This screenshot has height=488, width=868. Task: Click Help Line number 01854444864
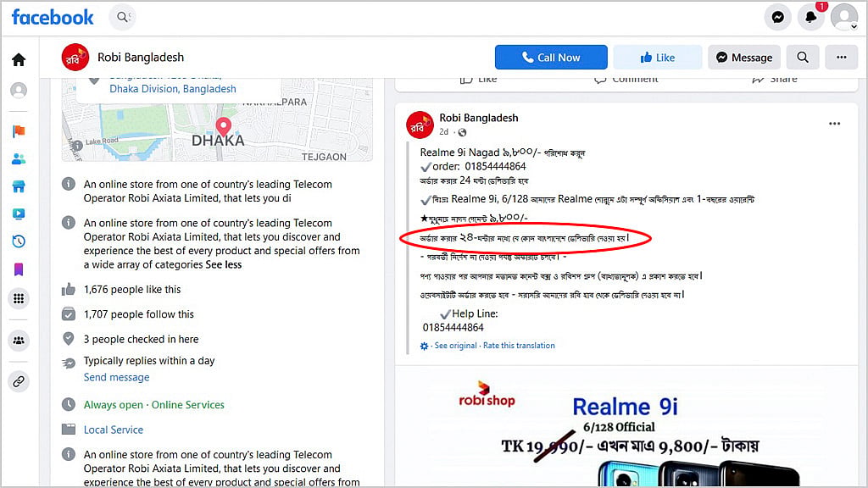pos(453,328)
